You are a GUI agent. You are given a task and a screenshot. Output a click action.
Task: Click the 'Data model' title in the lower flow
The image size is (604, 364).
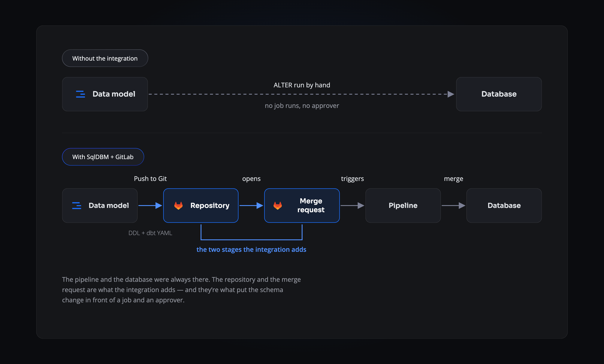pos(109,205)
